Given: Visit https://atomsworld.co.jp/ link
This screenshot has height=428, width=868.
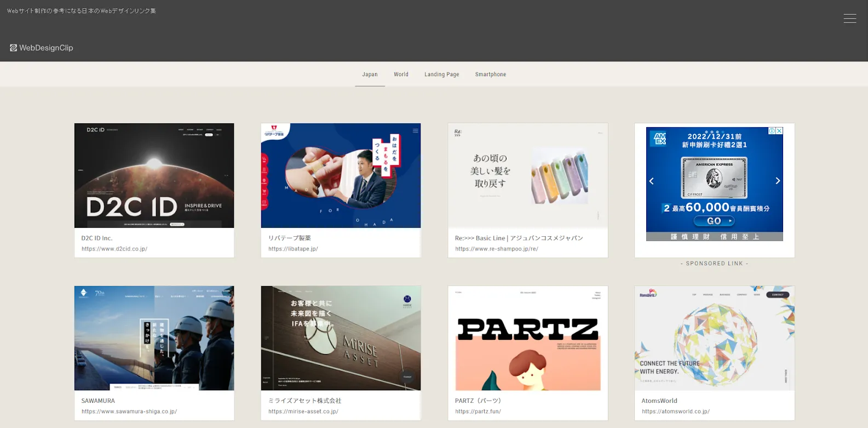Looking at the screenshot, I should (x=676, y=412).
